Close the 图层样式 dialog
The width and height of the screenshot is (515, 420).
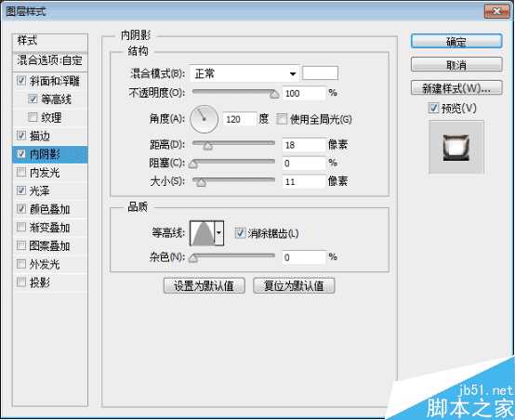coord(496,11)
